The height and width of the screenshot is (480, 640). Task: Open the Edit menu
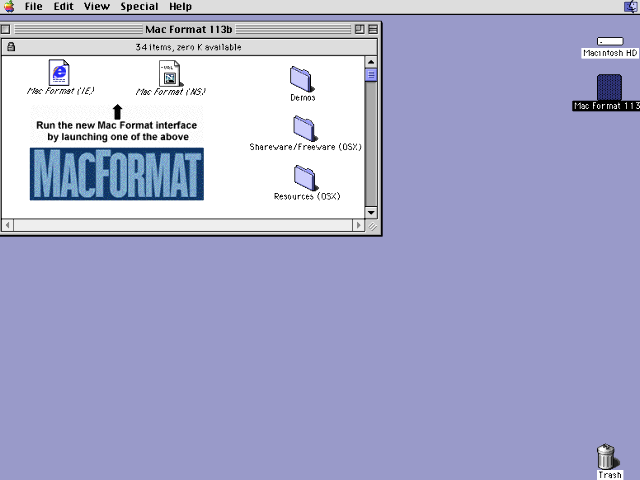pos(64,7)
